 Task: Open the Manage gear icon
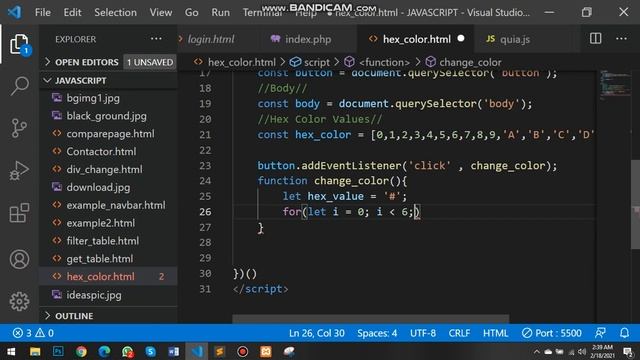pyautogui.click(x=19, y=302)
